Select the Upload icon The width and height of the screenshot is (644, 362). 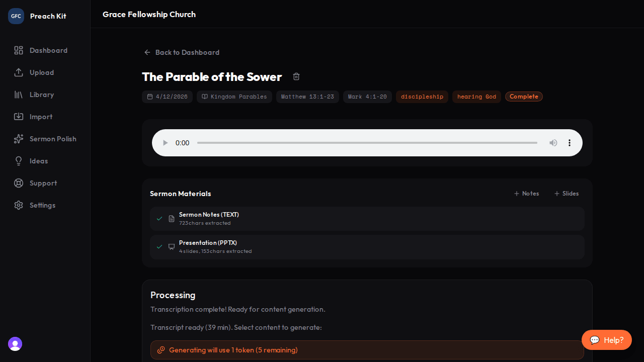19,72
